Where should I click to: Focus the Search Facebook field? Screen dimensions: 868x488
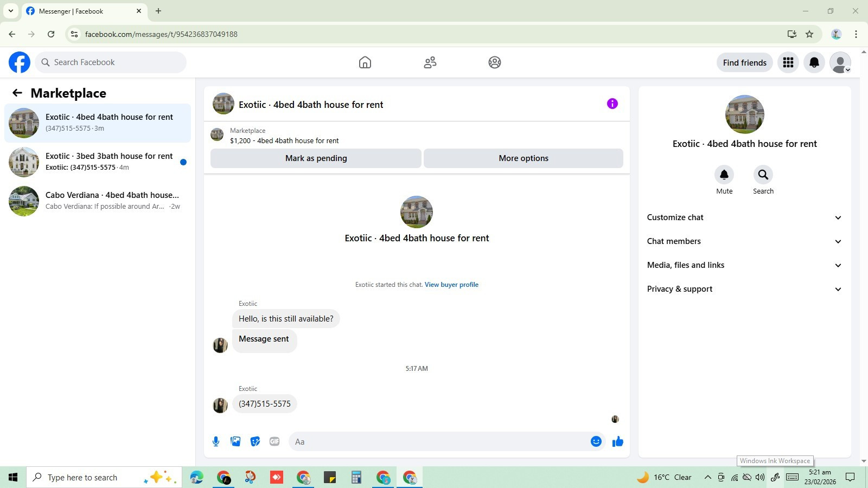point(111,62)
